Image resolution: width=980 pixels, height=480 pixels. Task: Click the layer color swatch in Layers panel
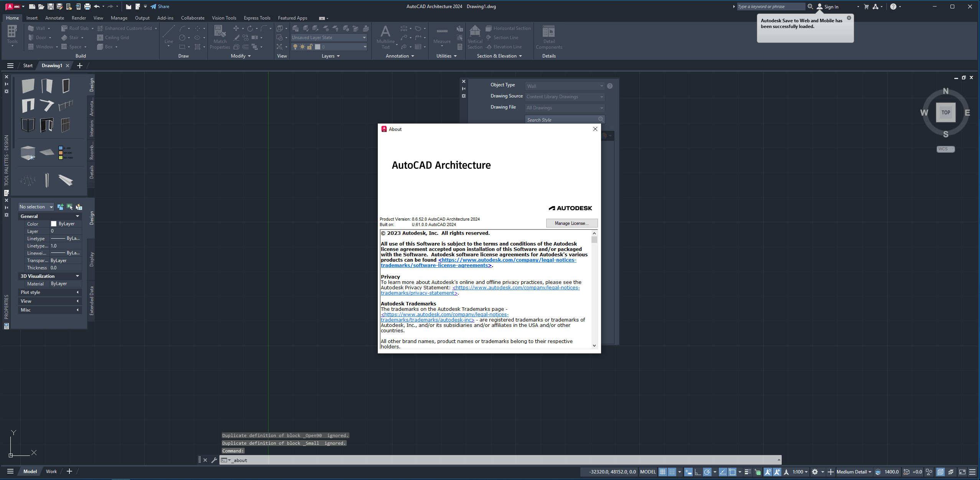point(318,47)
